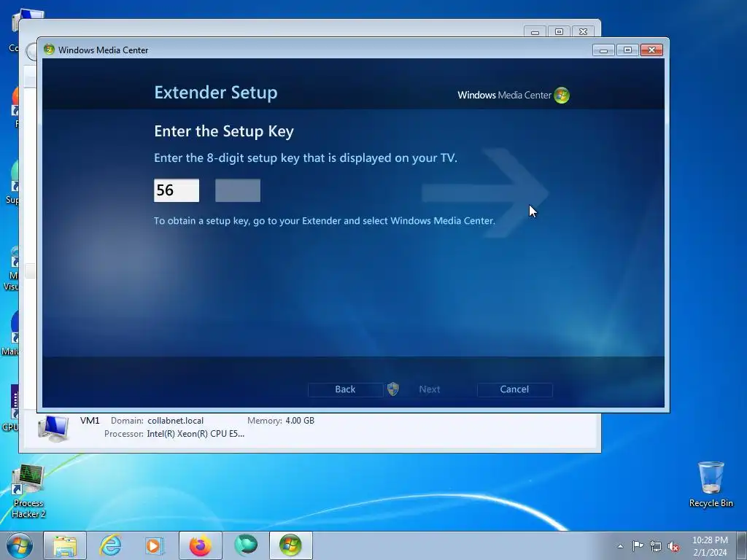Click the network tray icon
This screenshot has width=747, height=560.
[656, 546]
